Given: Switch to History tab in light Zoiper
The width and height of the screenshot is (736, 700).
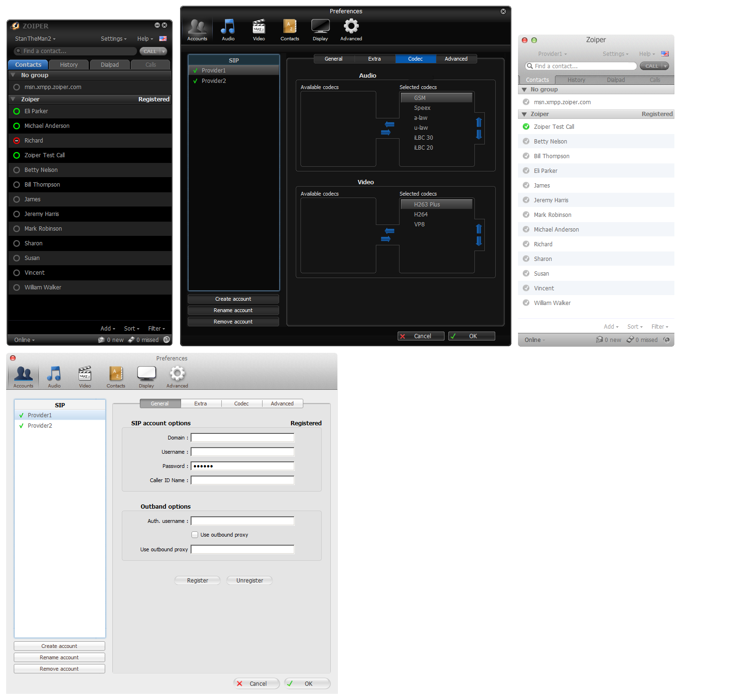Looking at the screenshot, I should point(576,80).
